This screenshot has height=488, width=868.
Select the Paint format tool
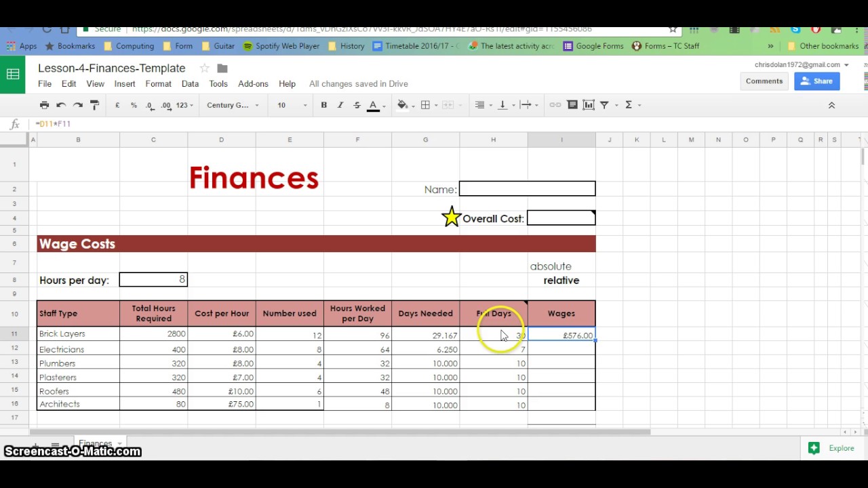94,105
